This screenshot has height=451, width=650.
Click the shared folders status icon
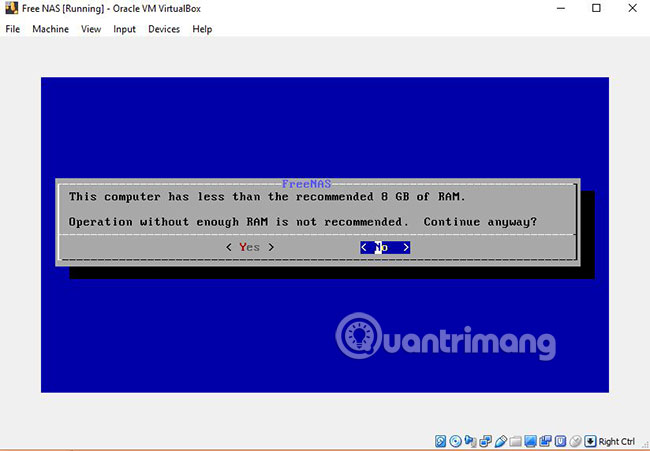(x=515, y=441)
